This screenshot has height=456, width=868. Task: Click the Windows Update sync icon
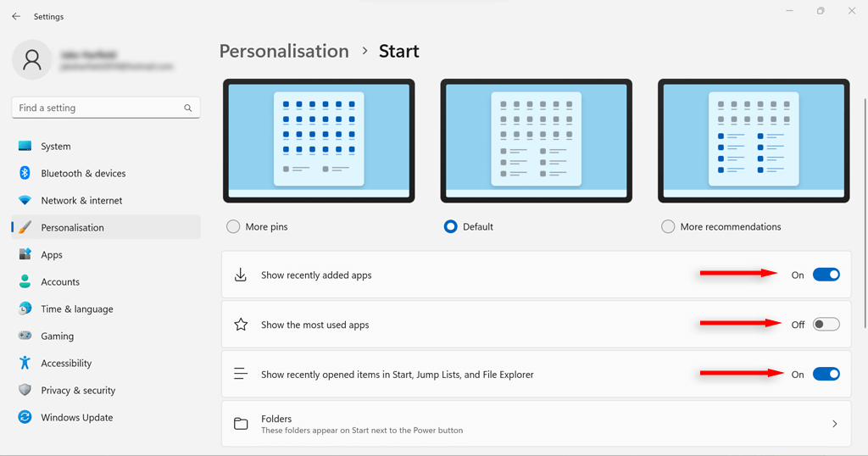[25, 417]
